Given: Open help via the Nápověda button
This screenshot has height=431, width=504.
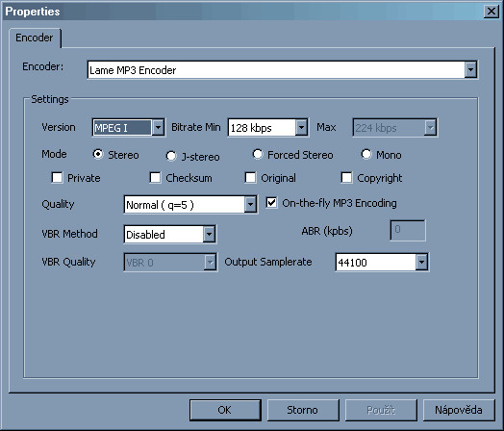Looking at the screenshot, I should click(x=459, y=410).
